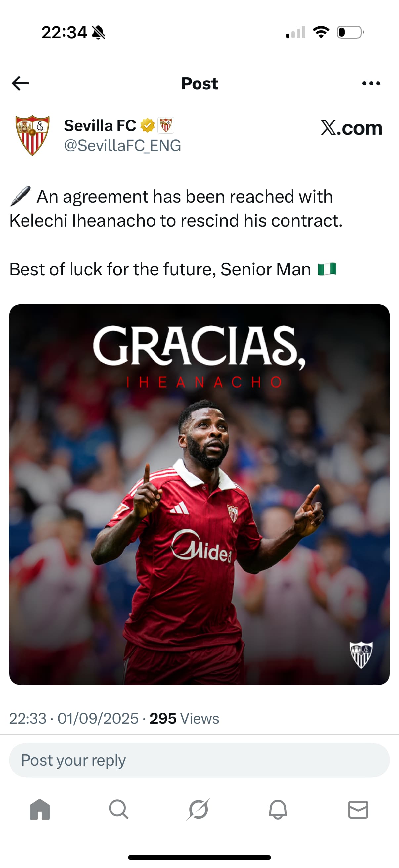Open the Gracias Iheanacho image
399x868 pixels.
tap(199, 494)
